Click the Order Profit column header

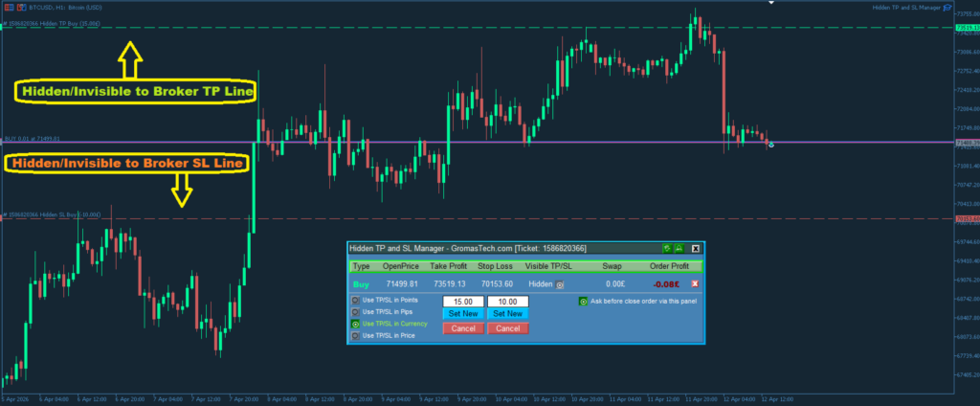(x=669, y=266)
